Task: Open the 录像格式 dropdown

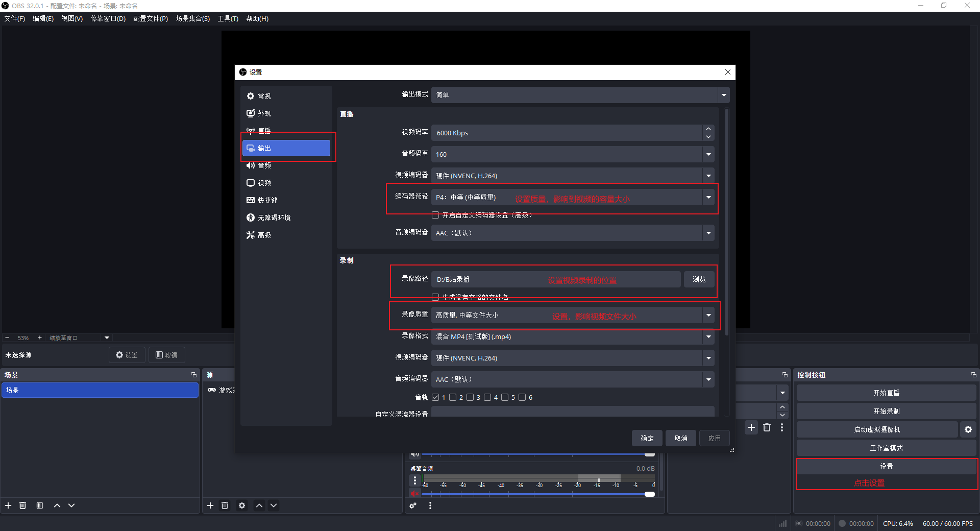Action: coord(572,336)
